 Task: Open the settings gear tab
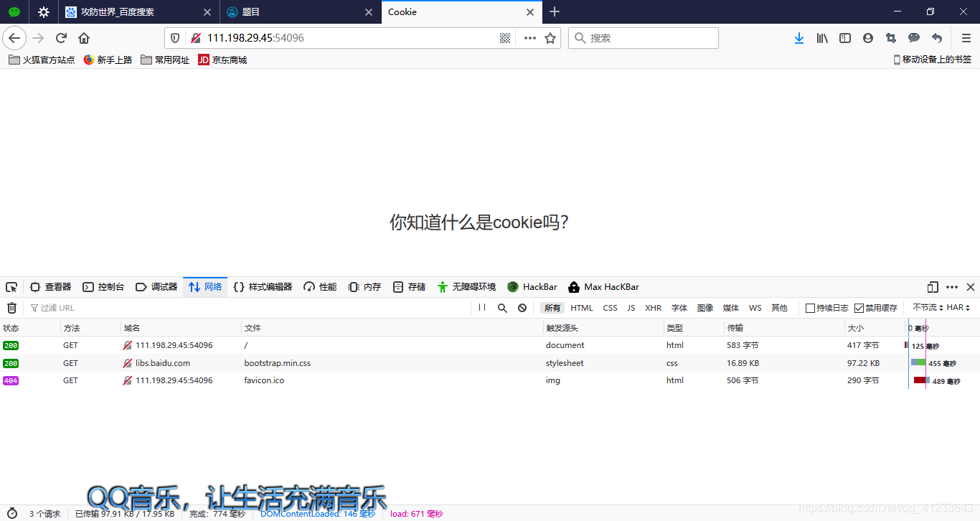click(x=44, y=12)
